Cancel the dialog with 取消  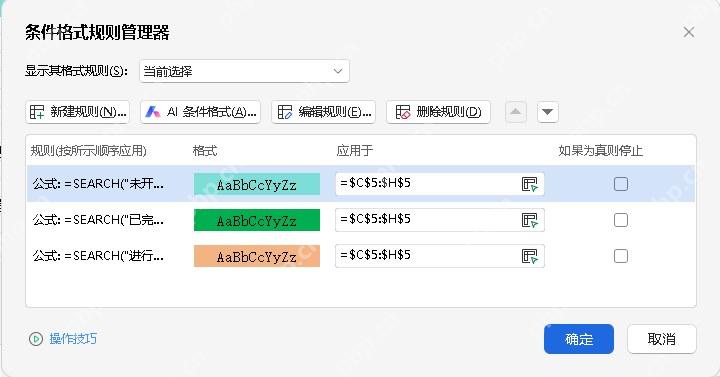[x=662, y=339]
